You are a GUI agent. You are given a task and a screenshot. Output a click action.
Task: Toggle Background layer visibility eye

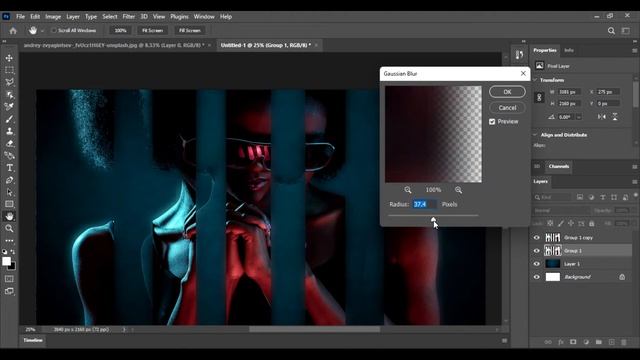pyautogui.click(x=537, y=277)
